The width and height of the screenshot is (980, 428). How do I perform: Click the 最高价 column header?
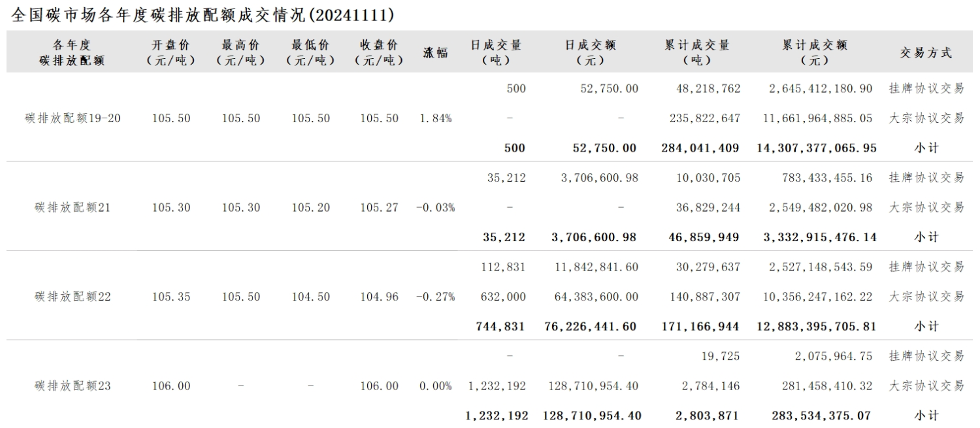click(x=240, y=52)
